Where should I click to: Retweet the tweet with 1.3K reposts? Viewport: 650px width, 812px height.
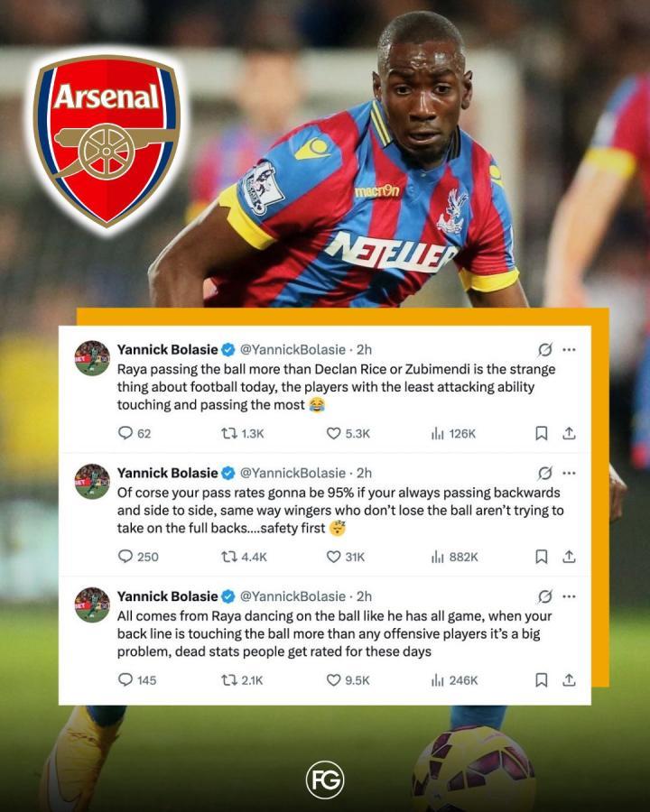[x=243, y=433]
